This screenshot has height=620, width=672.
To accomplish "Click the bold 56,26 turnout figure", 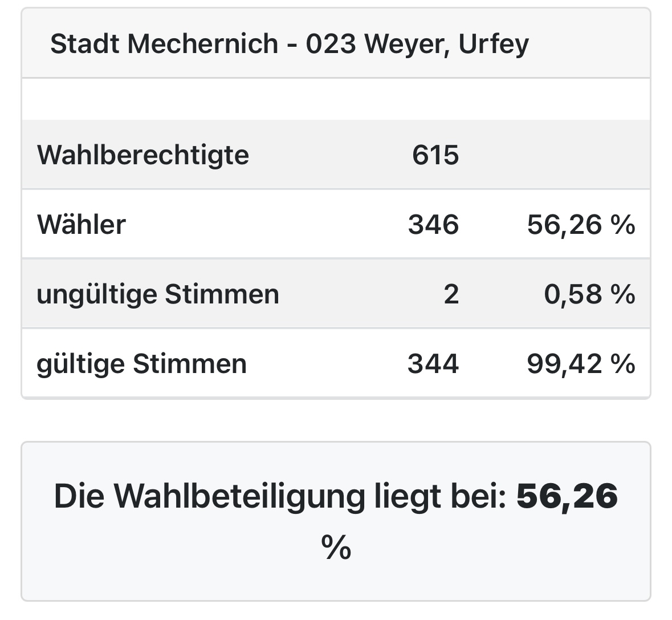I will (567, 496).
